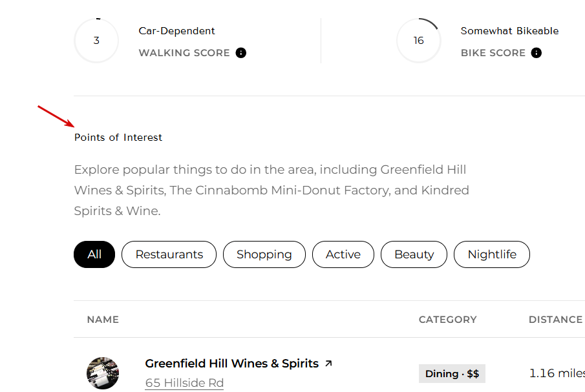The height and width of the screenshot is (392, 585).
Task: Click the WALKING SCORE label
Action: (x=184, y=53)
